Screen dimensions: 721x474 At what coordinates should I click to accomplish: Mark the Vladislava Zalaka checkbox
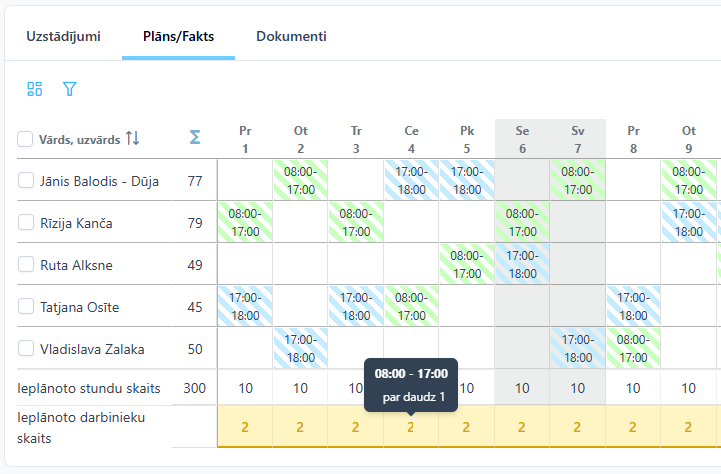point(26,349)
